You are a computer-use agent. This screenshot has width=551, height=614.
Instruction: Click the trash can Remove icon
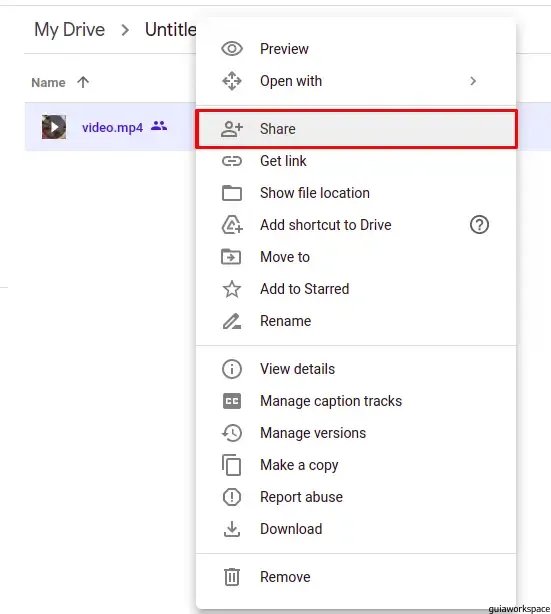(232, 577)
